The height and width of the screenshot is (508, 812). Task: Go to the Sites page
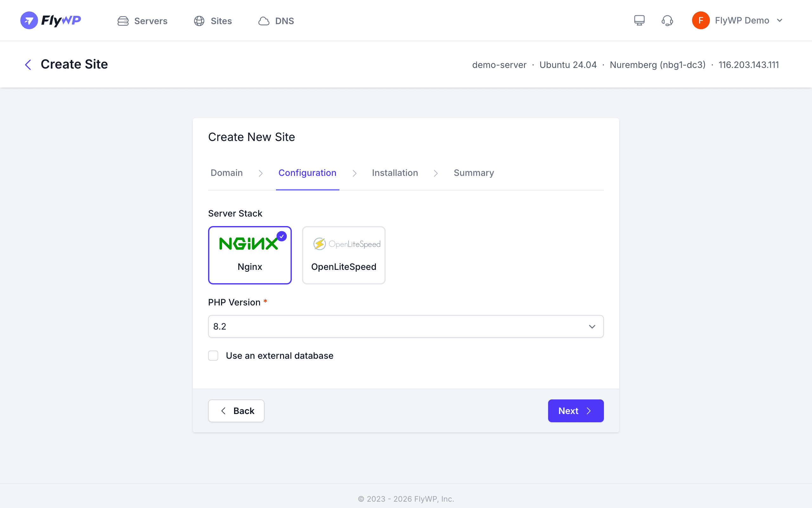tap(213, 21)
